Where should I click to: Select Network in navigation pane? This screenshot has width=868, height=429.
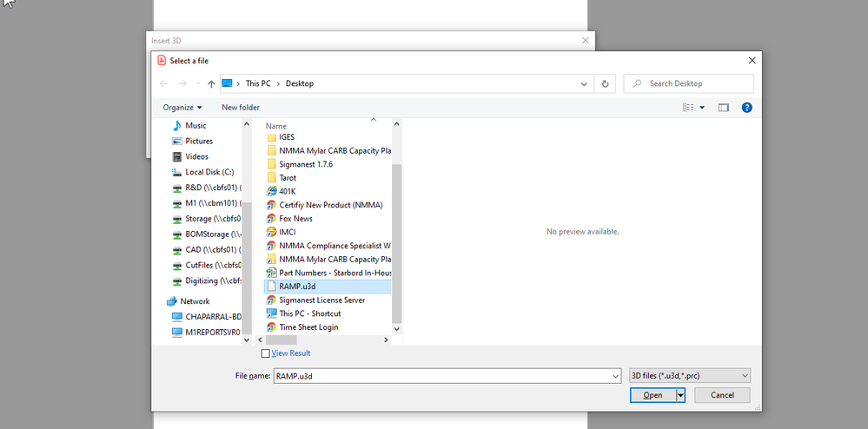click(x=195, y=301)
